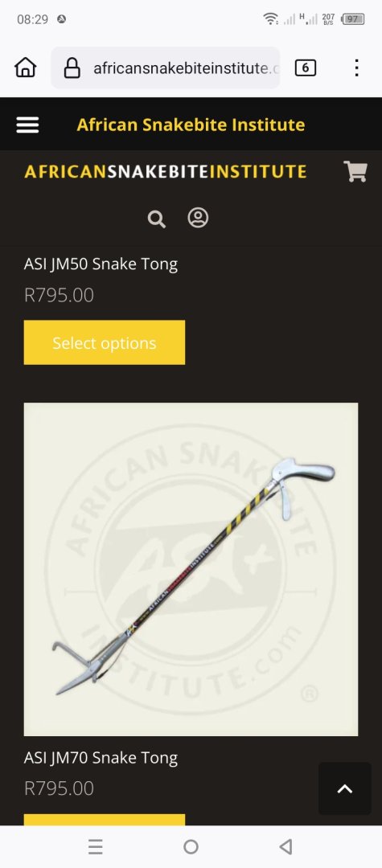Open the ASI JM70 Snake Tong link

[x=101, y=758]
